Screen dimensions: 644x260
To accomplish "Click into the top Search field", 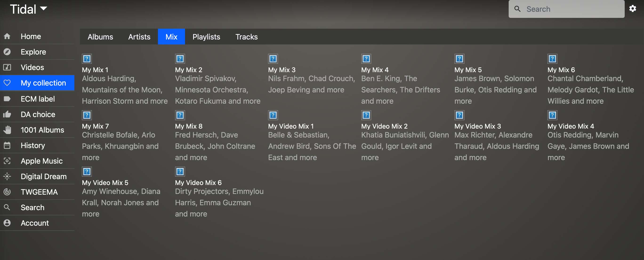I will pyautogui.click(x=566, y=9).
